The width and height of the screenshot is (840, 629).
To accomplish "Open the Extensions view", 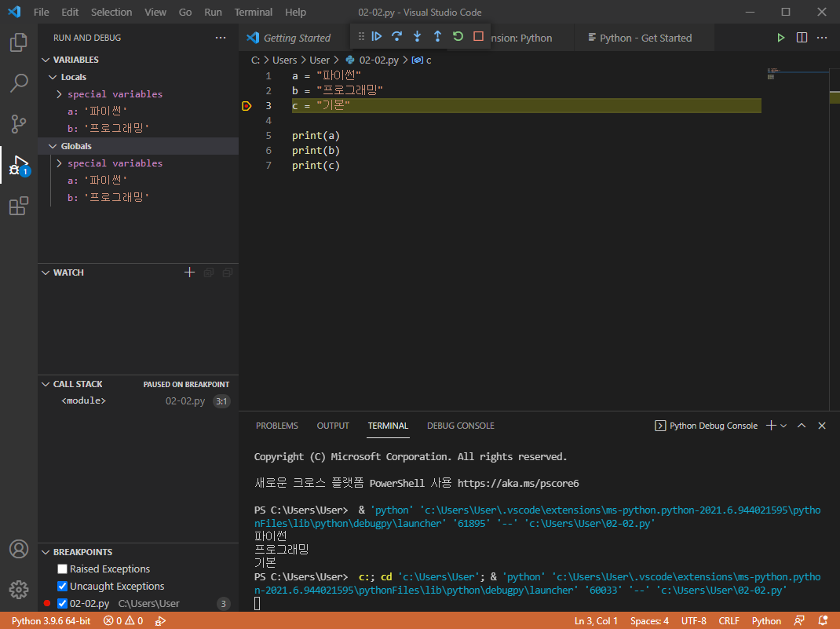I will point(19,206).
